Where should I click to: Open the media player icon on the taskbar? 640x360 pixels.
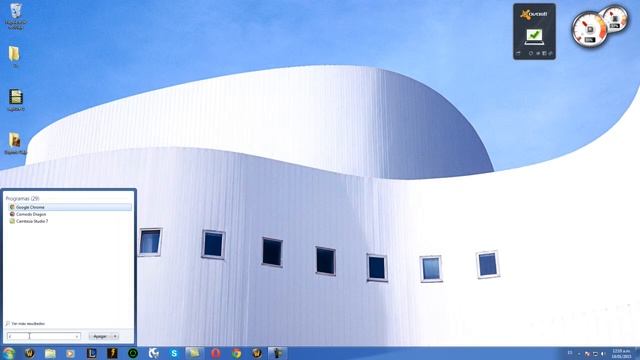point(70,353)
